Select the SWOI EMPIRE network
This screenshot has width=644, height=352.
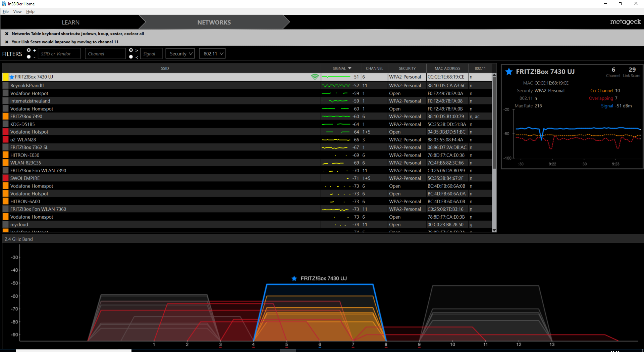coord(247,178)
